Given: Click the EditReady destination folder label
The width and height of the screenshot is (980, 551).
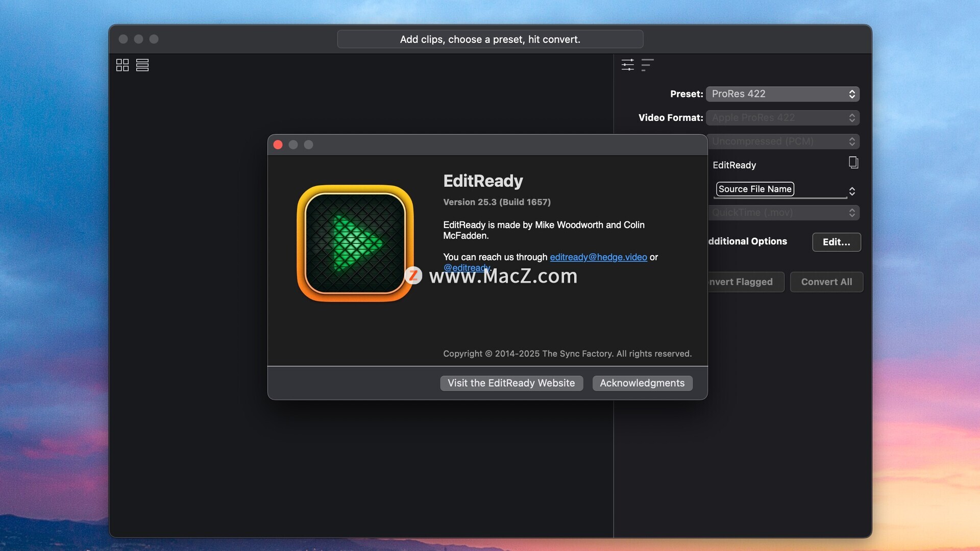Looking at the screenshot, I should (x=734, y=165).
